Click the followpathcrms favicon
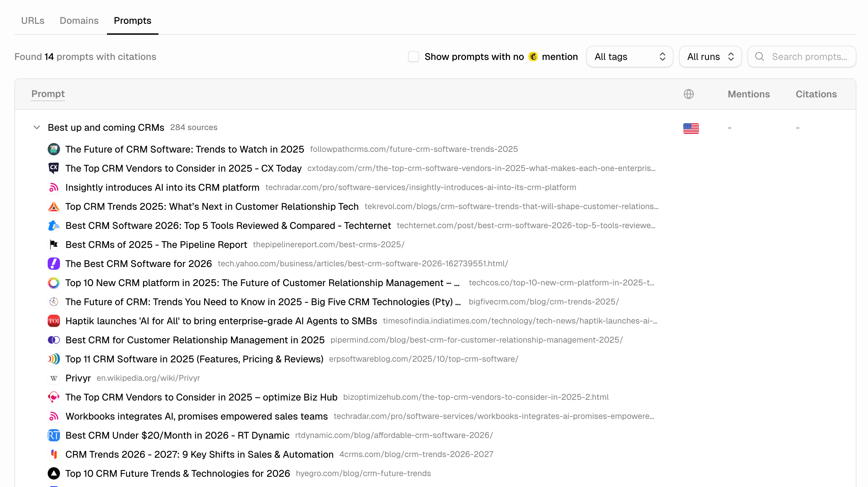This screenshot has height=487, width=868. 54,149
